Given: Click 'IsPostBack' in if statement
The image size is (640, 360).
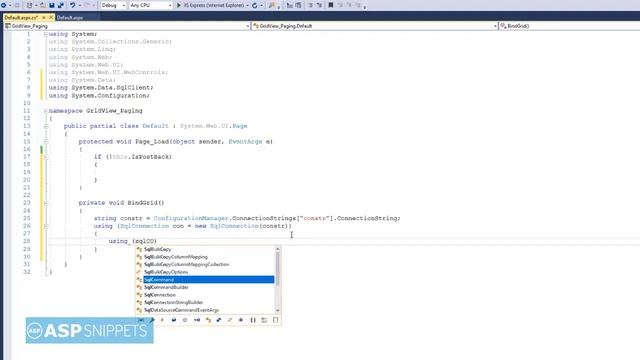Looking at the screenshot, I should (x=149, y=157).
